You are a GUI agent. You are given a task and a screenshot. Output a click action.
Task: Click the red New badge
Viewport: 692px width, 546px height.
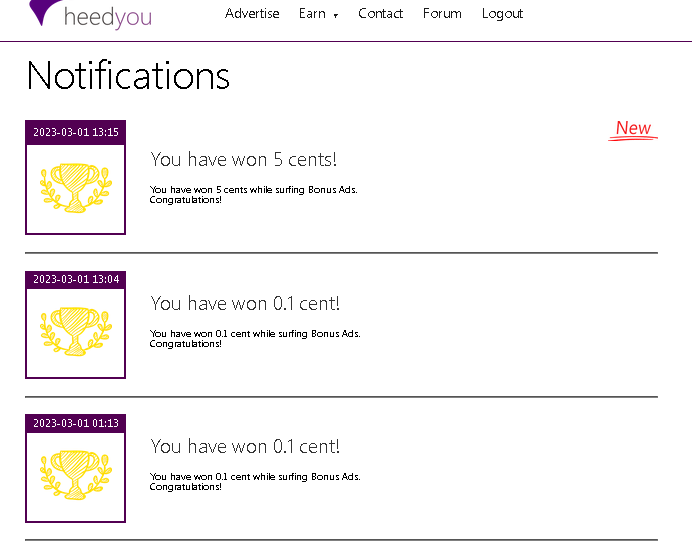633,129
